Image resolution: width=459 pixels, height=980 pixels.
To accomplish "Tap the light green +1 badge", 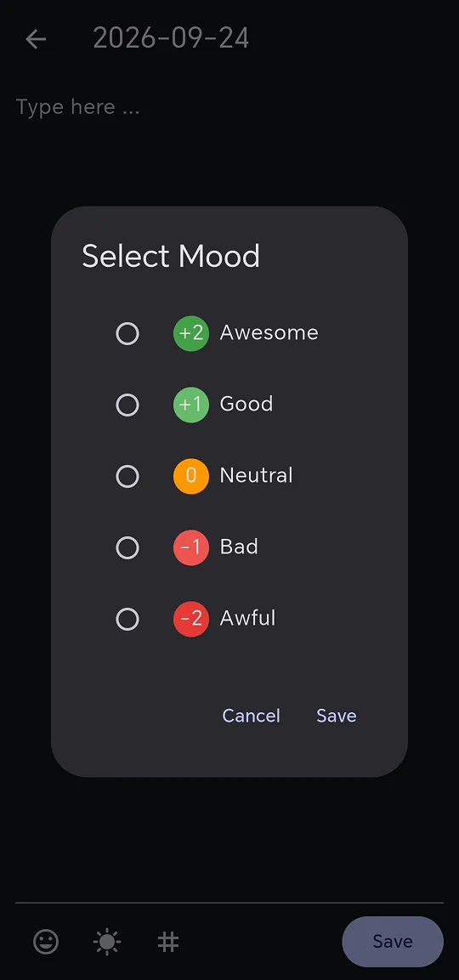I will point(190,405).
